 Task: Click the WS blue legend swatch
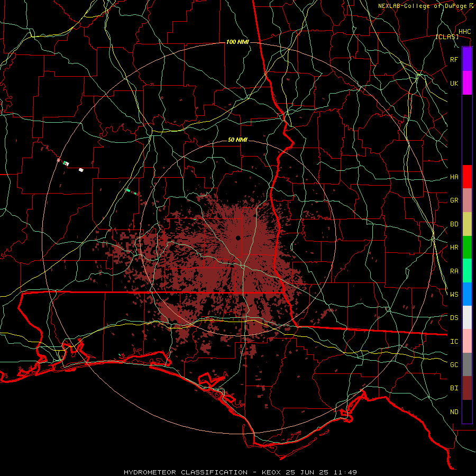click(467, 294)
